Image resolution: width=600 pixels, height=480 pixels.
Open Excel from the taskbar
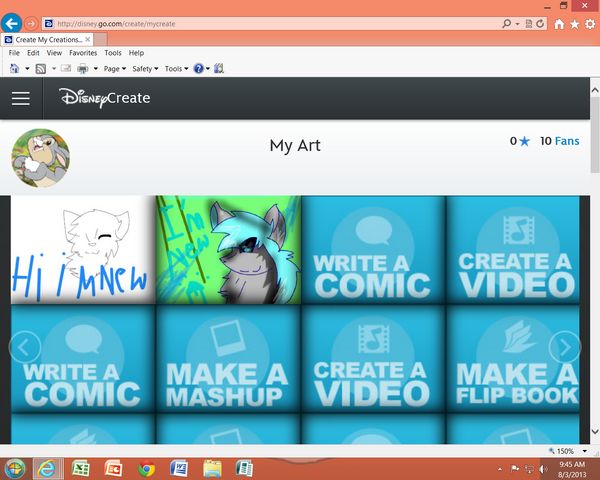point(81,469)
